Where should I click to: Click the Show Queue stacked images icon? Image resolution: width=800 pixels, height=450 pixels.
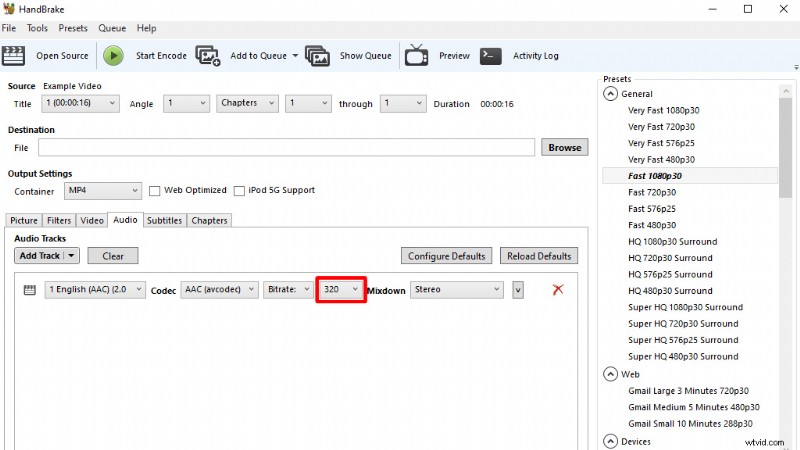pyautogui.click(x=317, y=56)
